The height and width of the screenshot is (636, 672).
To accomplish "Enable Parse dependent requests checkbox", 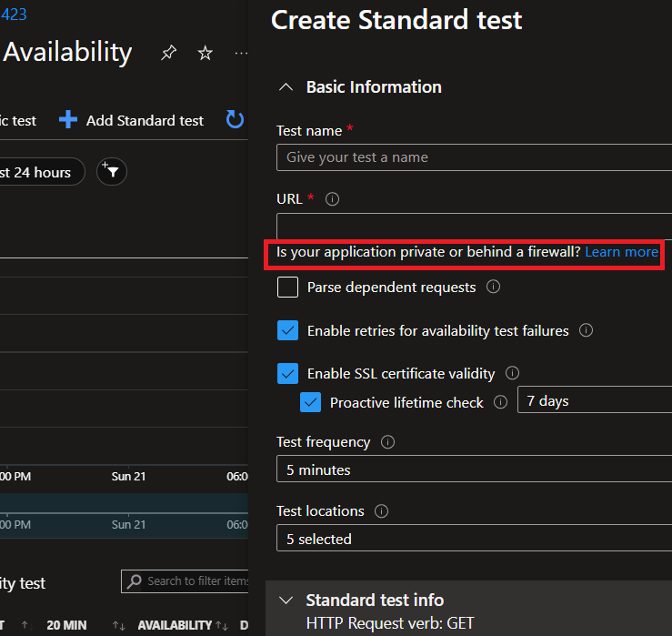I will pos(287,287).
